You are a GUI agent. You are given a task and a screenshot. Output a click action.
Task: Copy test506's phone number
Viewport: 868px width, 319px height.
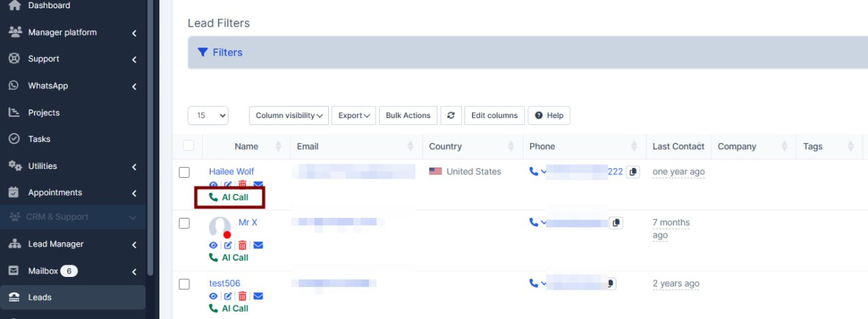coord(612,283)
